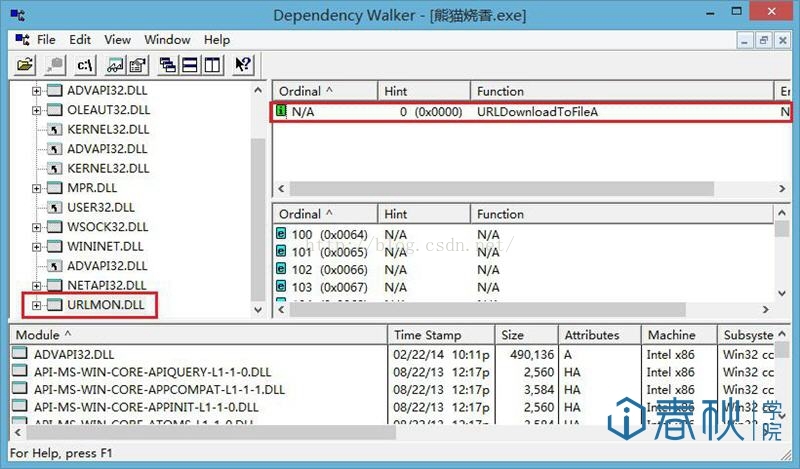The width and height of the screenshot is (800, 469).
Task: Expand the WSOCK32.DLL tree node
Action: click(36, 227)
